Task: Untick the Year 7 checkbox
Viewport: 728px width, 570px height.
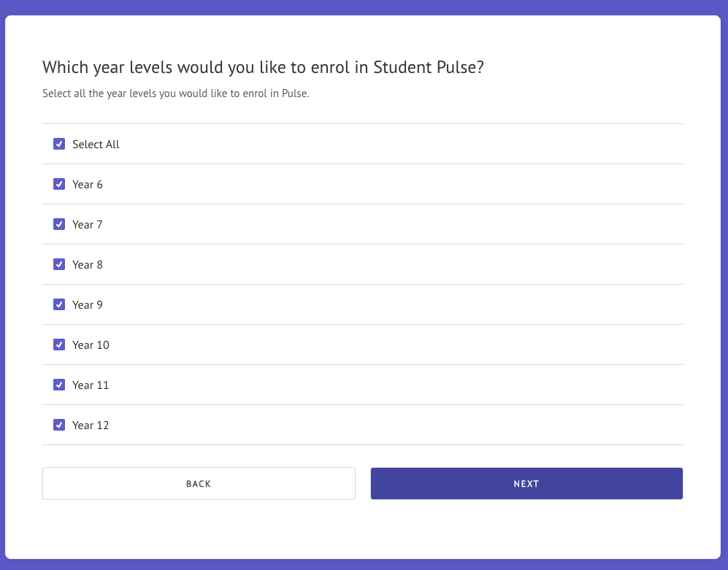Action: pos(59,224)
